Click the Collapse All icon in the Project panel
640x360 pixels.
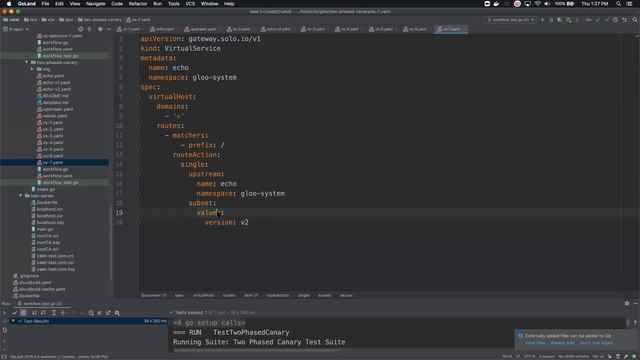pos(89,29)
